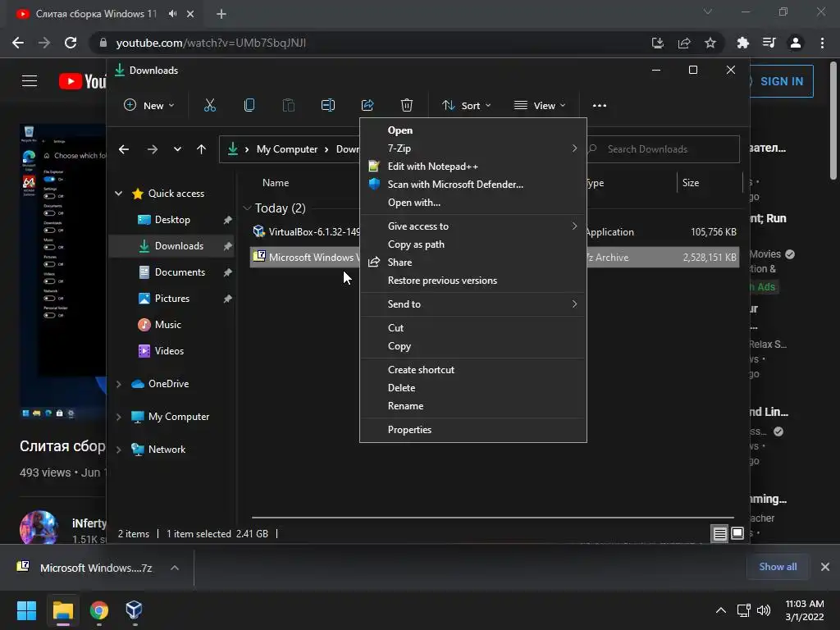840x630 pixels.
Task: Expand the OneDrive tree node
Action: [x=118, y=384]
